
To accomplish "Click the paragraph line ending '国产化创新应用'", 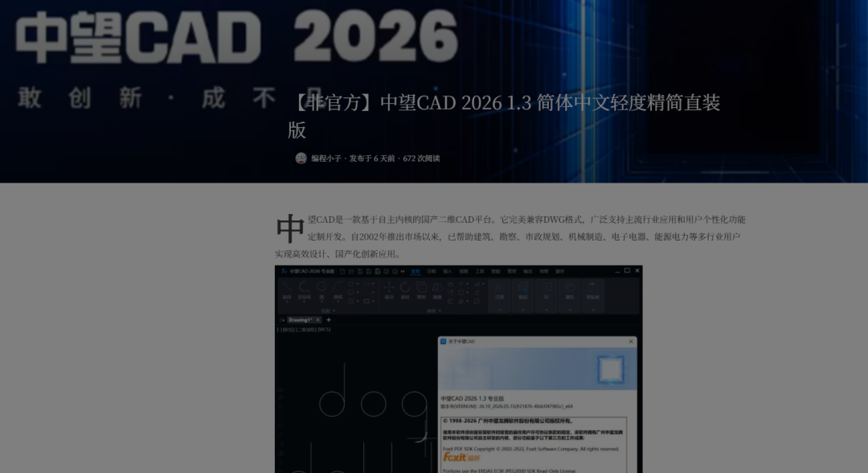I will (338, 253).
